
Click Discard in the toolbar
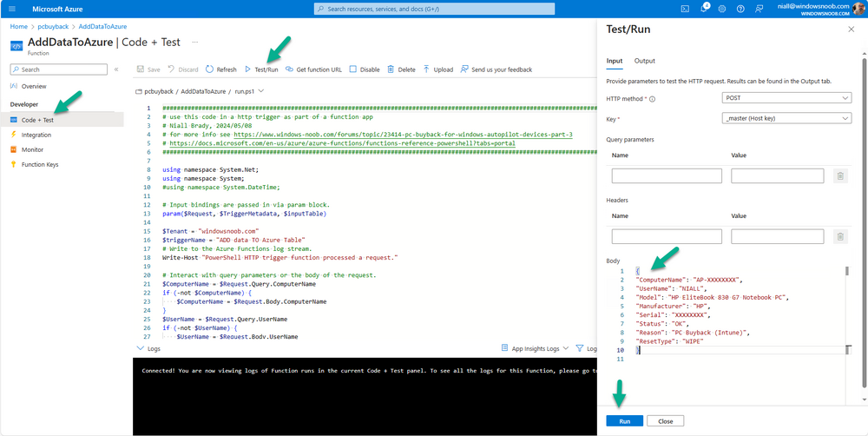(x=182, y=69)
